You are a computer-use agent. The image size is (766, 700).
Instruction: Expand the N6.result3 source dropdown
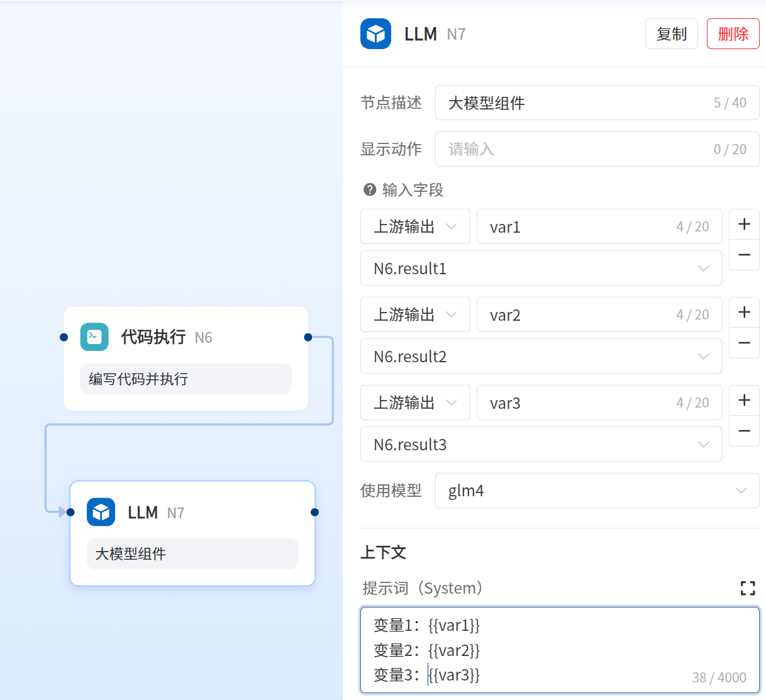coord(541,445)
